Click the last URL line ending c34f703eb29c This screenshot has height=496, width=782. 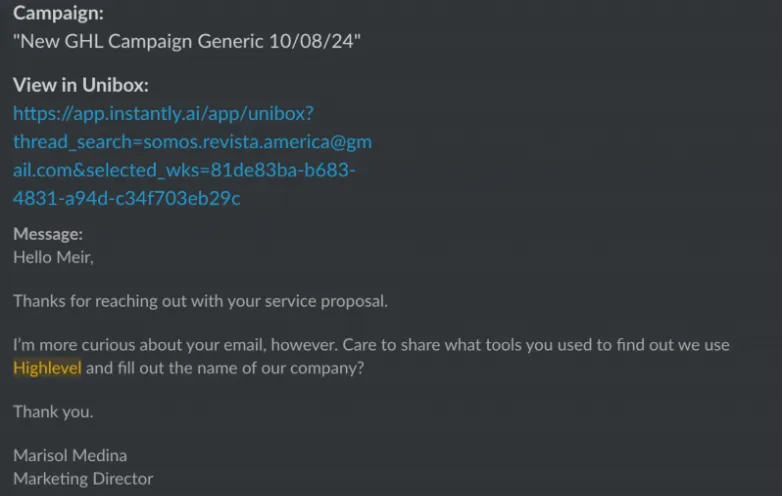127,198
